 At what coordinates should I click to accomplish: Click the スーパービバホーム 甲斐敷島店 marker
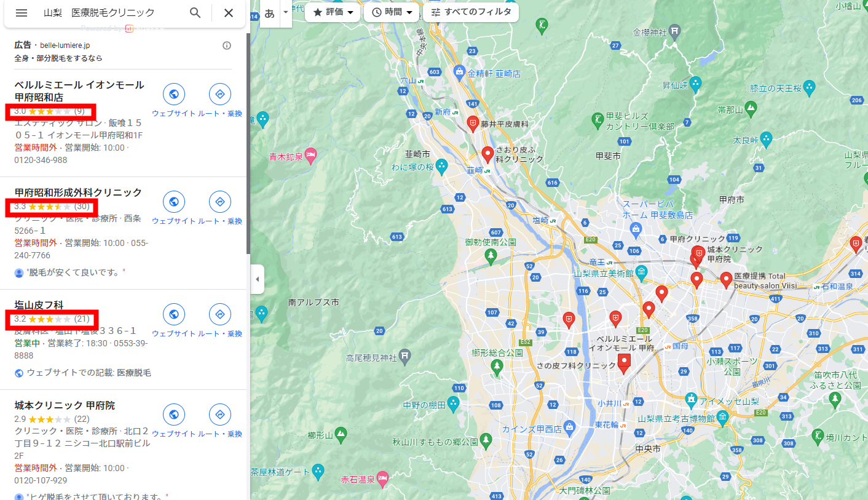tap(636, 229)
